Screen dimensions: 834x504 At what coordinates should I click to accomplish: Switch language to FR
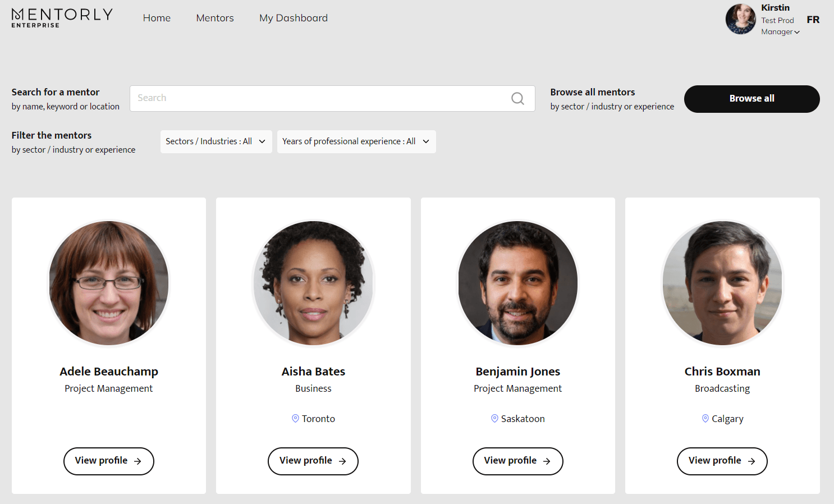[813, 20]
